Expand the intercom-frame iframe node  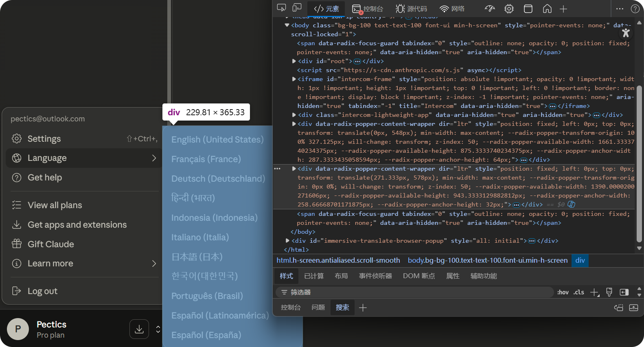point(294,79)
